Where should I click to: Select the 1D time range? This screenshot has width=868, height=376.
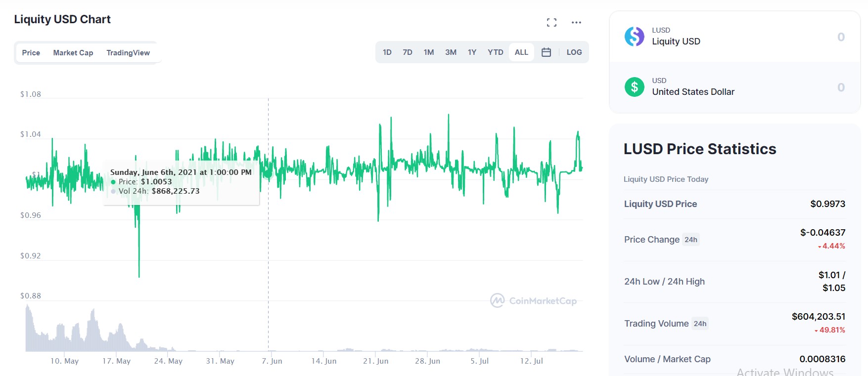pos(387,52)
